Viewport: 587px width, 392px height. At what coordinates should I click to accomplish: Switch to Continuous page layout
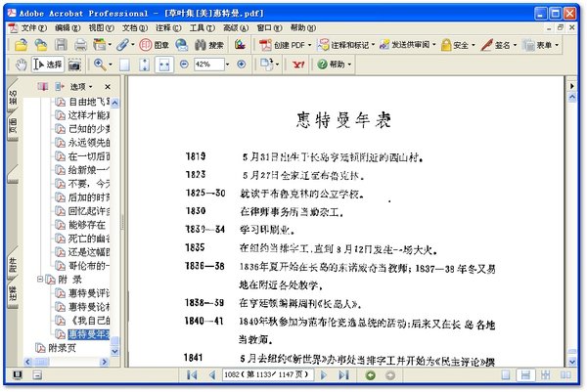(525, 374)
